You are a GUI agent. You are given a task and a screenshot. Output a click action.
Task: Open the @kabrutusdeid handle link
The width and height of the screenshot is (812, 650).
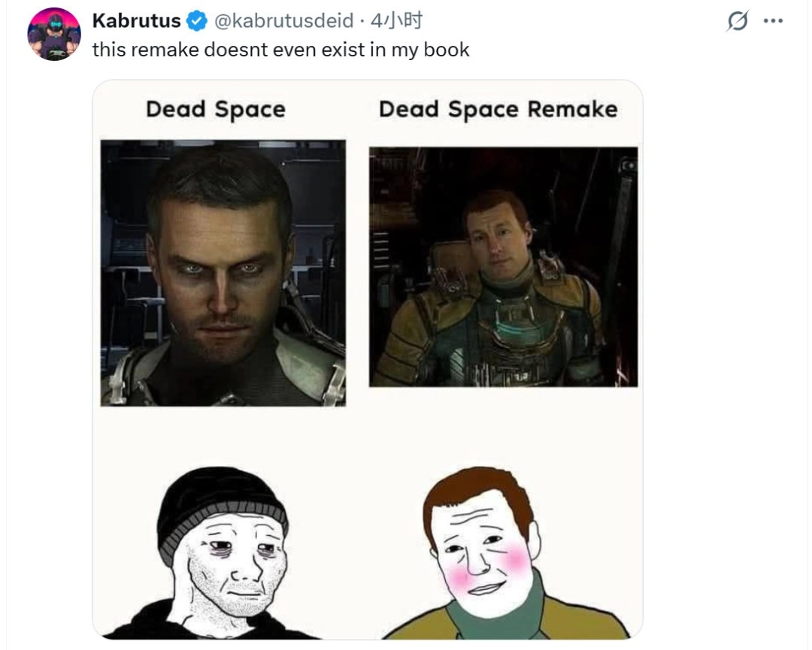click(x=283, y=21)
